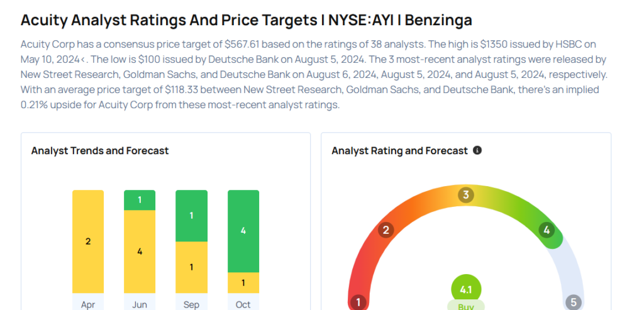Click gauge marker number 3

pos(466,195)
